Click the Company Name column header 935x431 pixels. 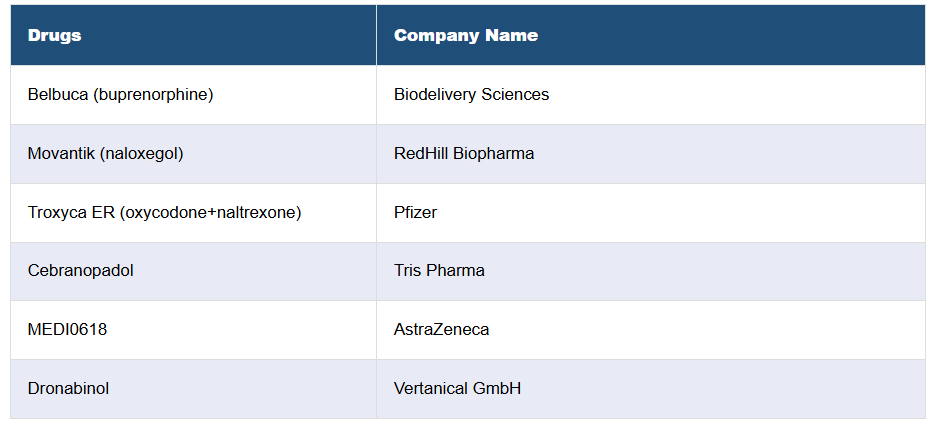[465, 35]
